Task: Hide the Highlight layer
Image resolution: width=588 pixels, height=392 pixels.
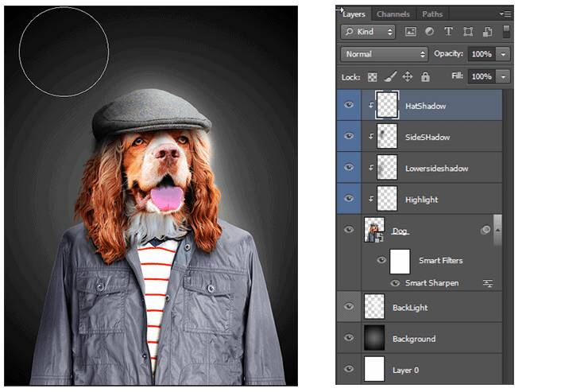Action: point(349,198)
